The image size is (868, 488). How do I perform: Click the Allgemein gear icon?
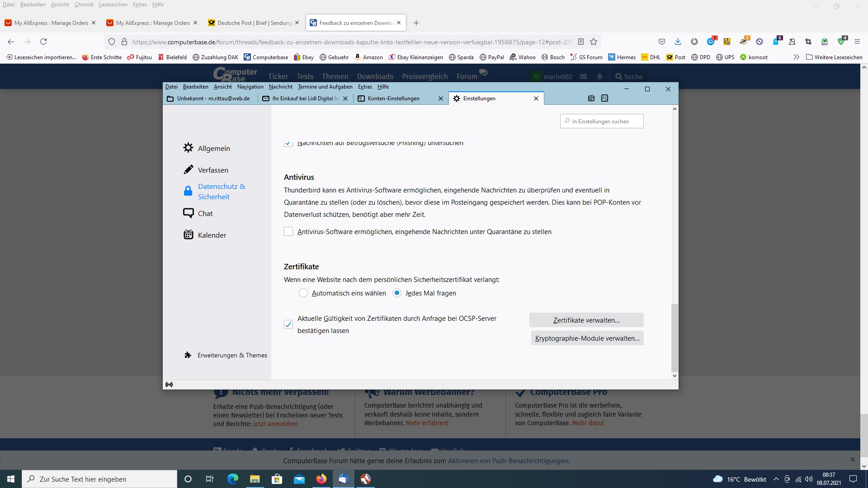(188, 148)
